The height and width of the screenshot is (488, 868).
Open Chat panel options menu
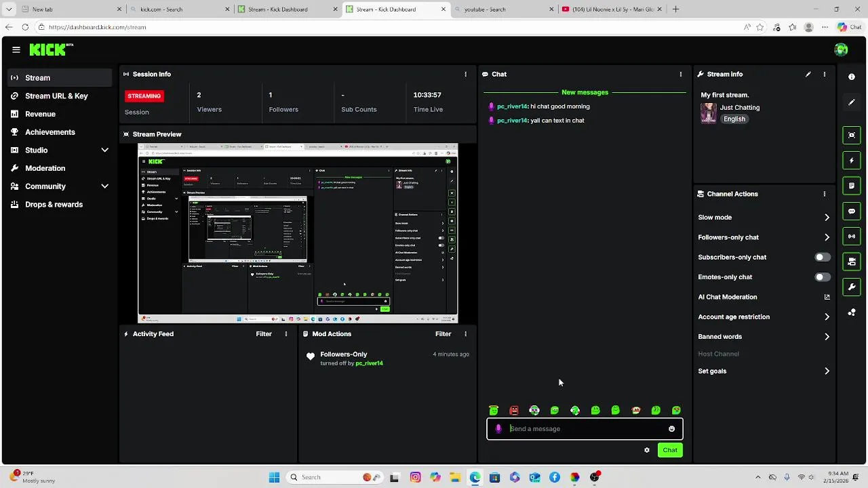681,74
